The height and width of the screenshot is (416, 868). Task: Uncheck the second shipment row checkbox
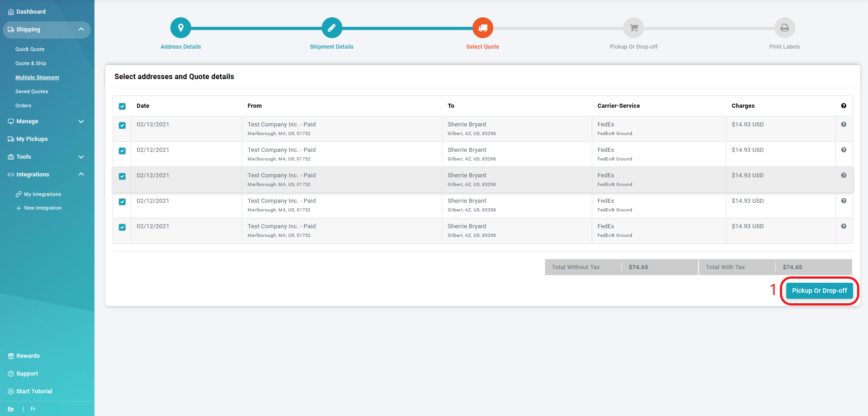[x=122, y=151]
